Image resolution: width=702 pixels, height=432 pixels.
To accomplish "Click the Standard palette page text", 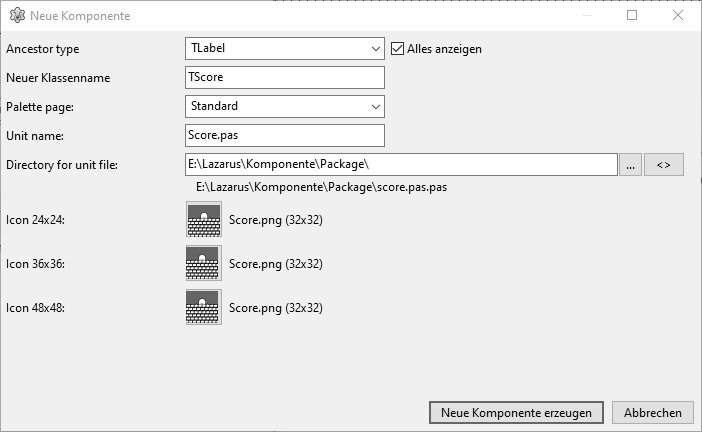I will click(214, 106).
